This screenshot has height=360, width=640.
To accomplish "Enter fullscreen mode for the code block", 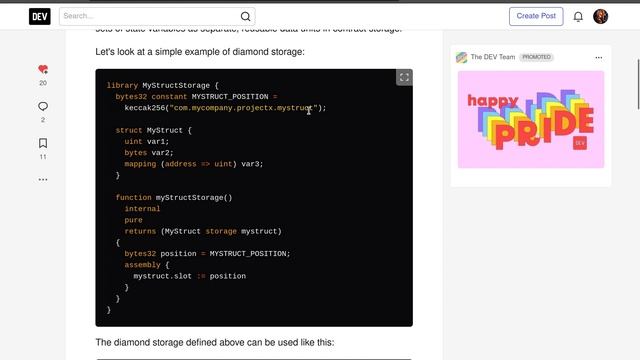I will 404,78.
